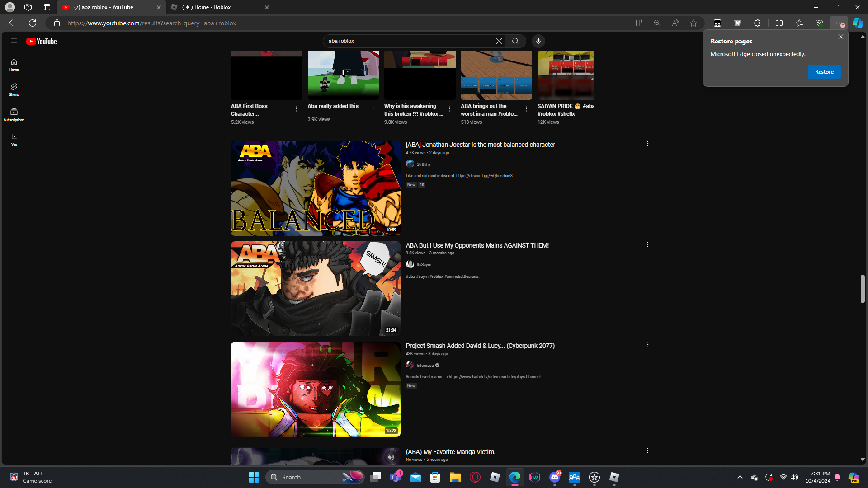Click the 'aba roblox' search box

(x=410, y=41)
